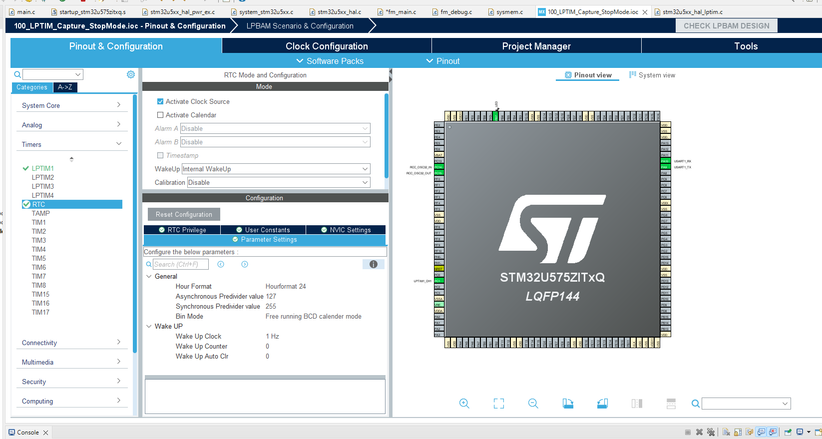
Task: Show parameter info panel icon
Action: (373, 264)
